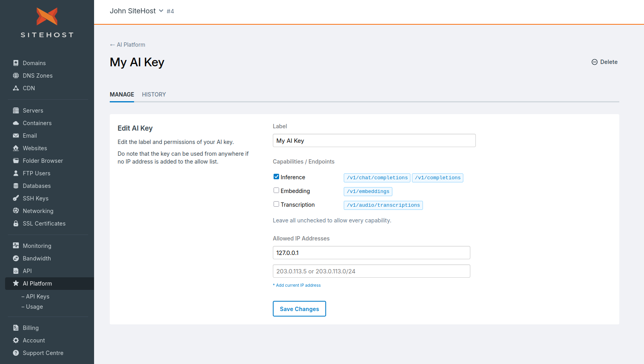
Task: Click the Monitoring chart icon
Action: pyautogui.click(x=16, y=246)
